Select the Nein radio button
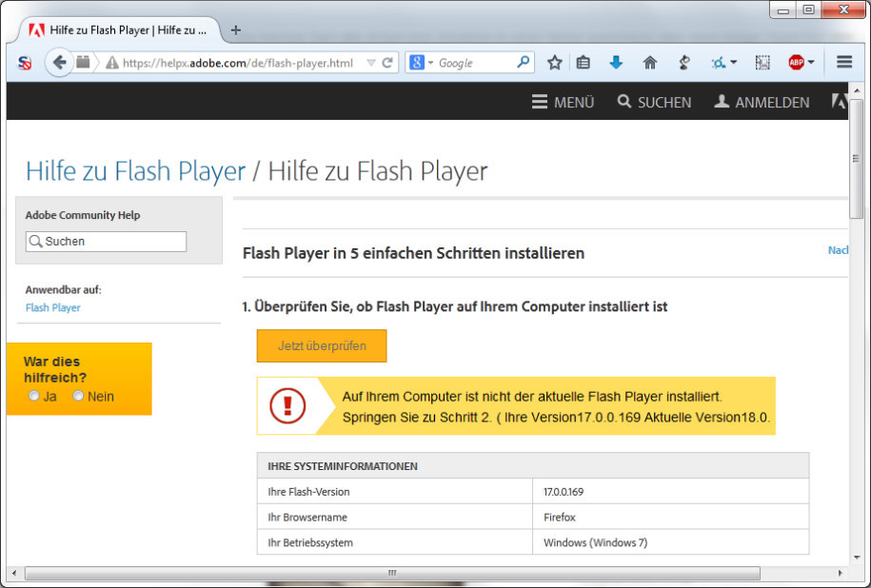 tap(78, 396)
